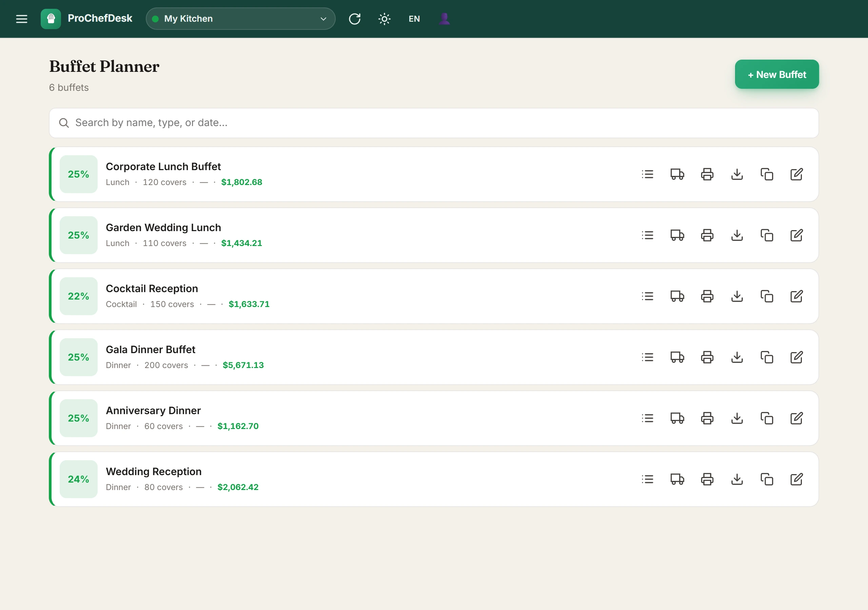
Task: Open supplier order truck icon for Corporate Lunch Buffet
Action: 677,174
